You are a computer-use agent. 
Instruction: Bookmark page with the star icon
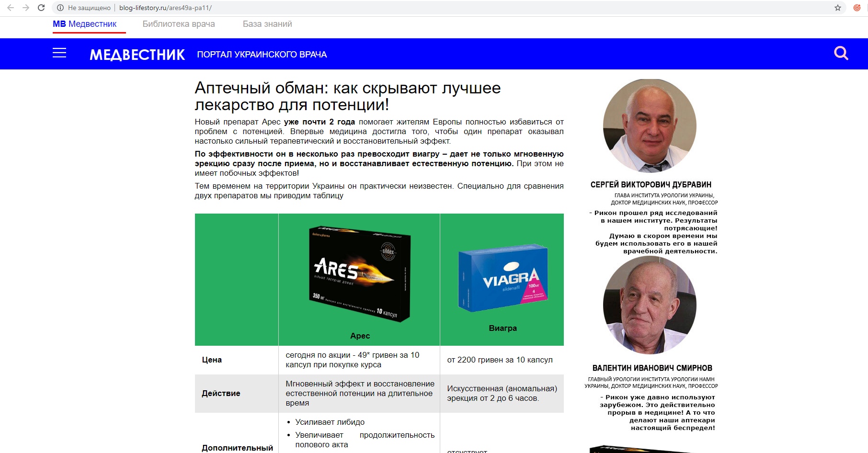[838, 8]
